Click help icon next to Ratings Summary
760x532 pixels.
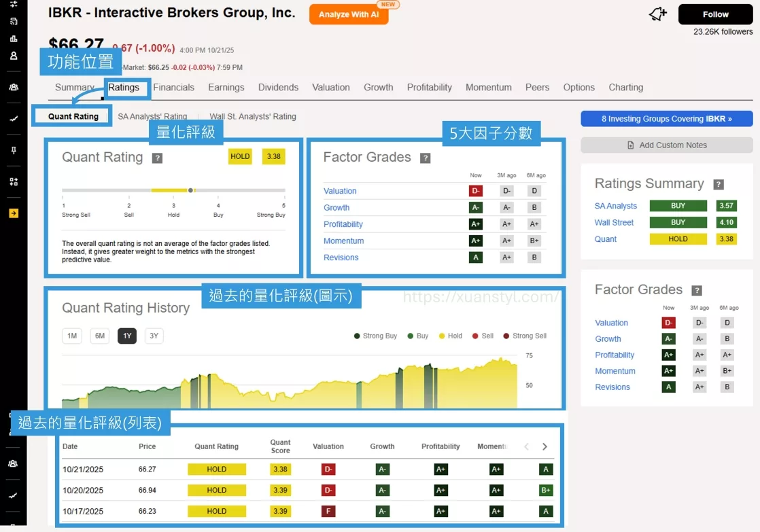coord(719,184)
